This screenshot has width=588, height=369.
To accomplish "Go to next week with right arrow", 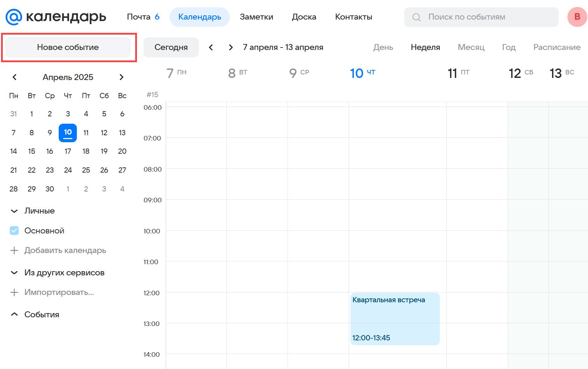I will [x=231, y=47].
